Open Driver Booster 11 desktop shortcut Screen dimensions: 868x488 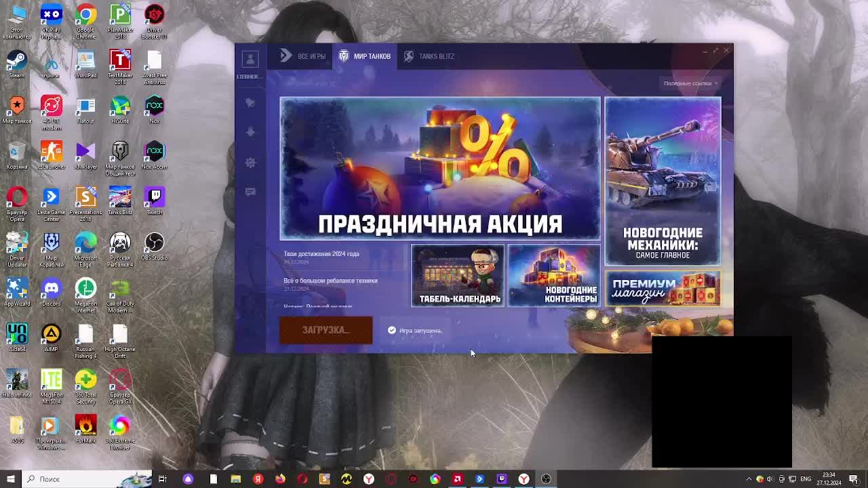pos(155,22)
